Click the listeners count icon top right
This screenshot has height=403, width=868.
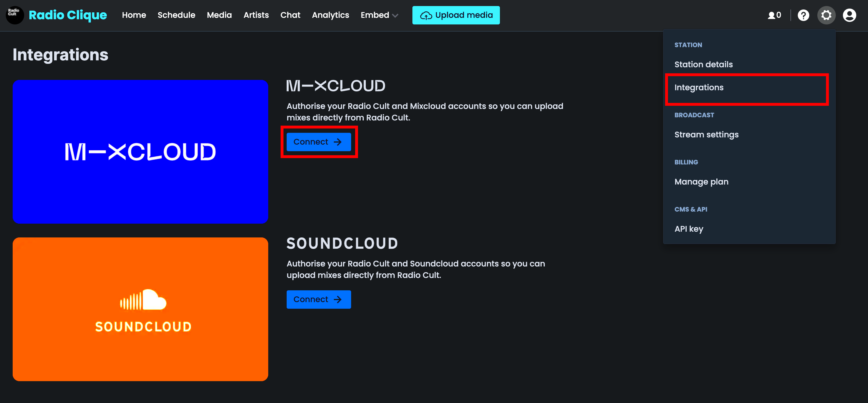click(x=776, y=15)
